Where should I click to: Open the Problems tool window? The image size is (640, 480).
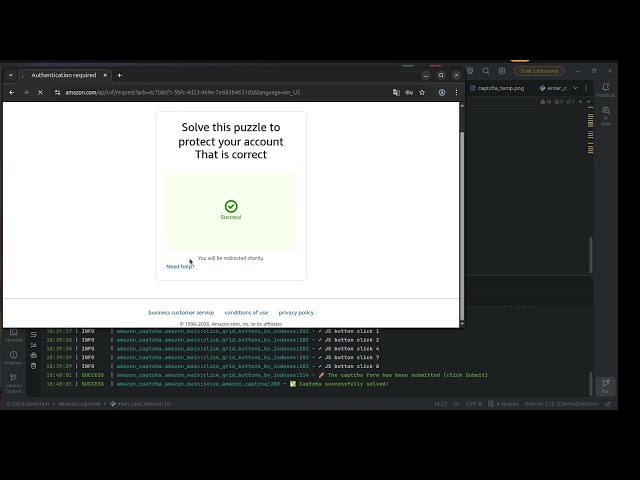click(x=13, y=358)
